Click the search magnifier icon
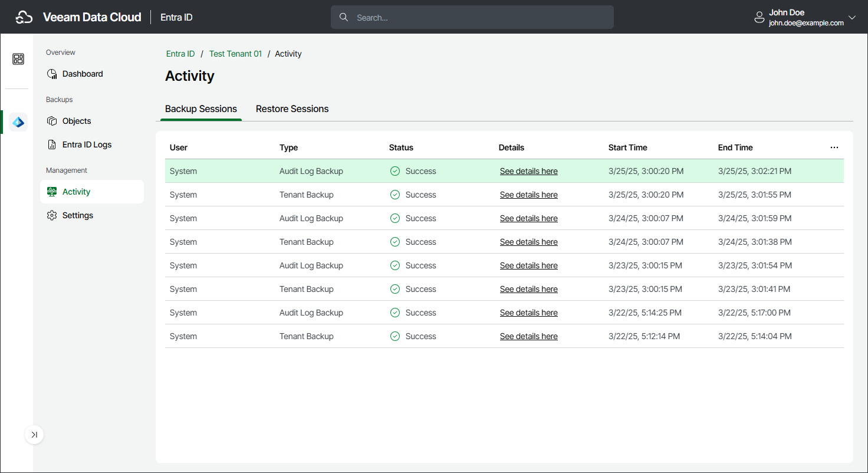The width and height of the screenshot is (868, 473). click(x=344, y=17)
